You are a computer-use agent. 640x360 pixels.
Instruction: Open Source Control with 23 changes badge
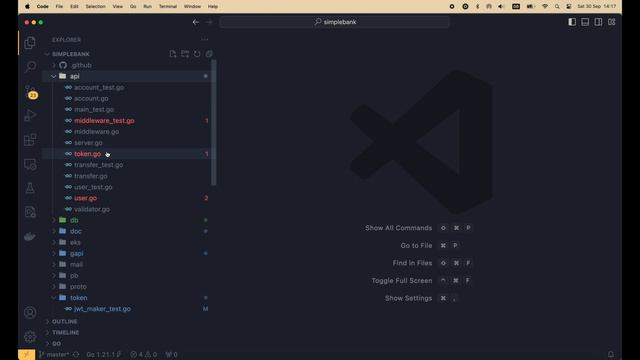(31, 92)
